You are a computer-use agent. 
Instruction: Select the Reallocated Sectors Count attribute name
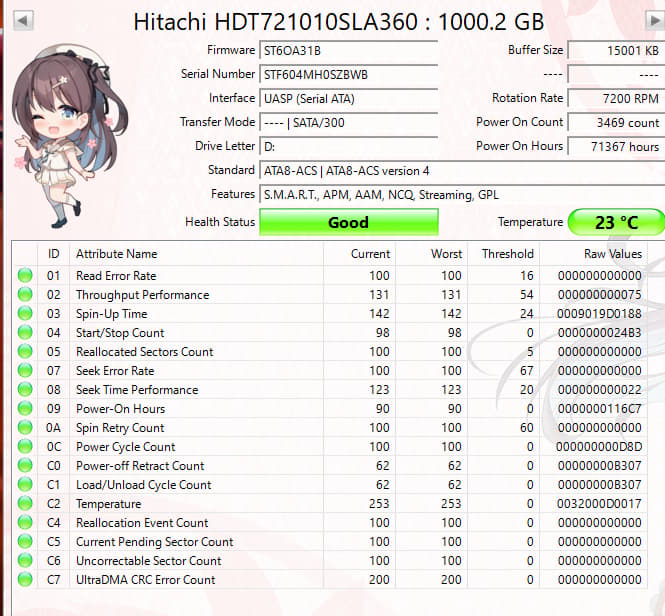click(x=145, y=352)
